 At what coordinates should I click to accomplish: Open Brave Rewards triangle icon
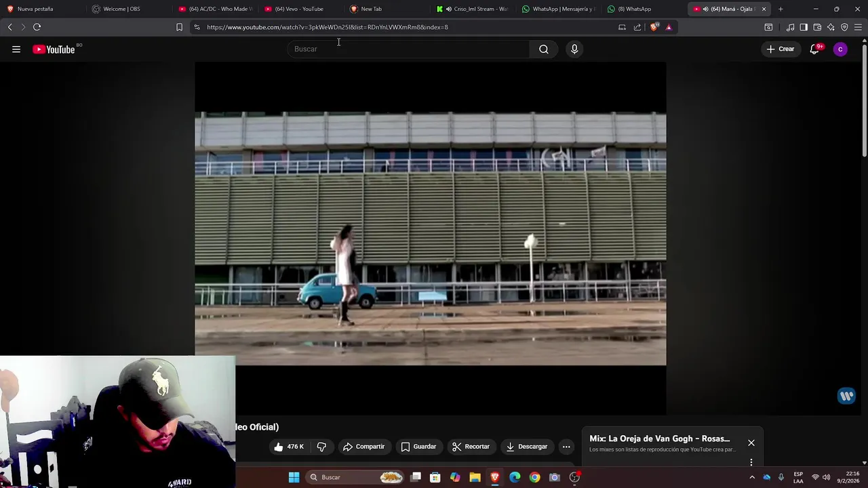(669, 27)
